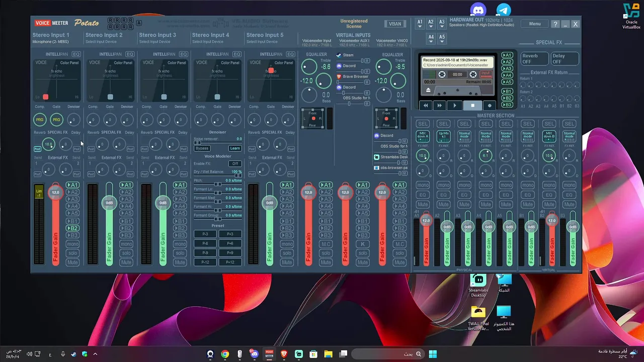Image resolution: width=644 pixels, height=362 pixels.
Task: Open the Windows Start menu
Action: coord(433,354)
